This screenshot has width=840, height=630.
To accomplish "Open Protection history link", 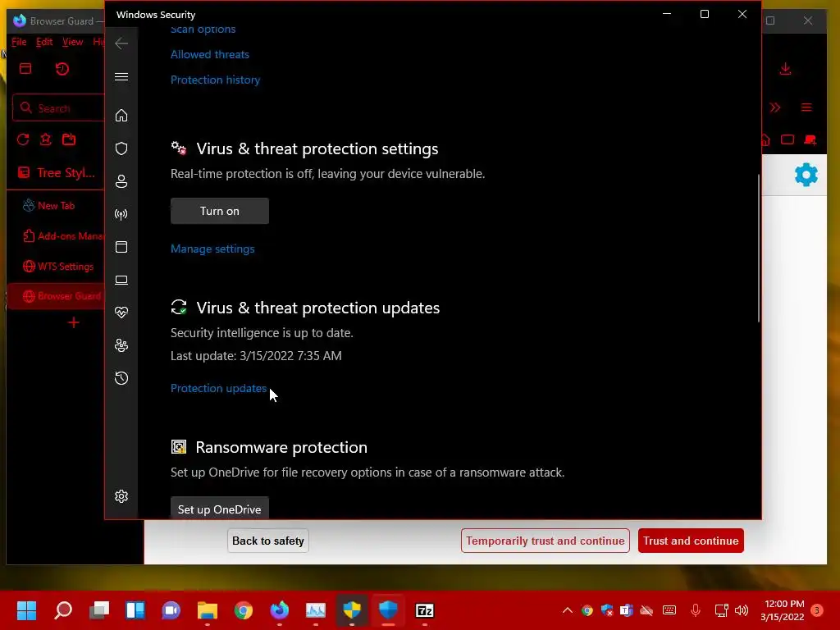I will pyautogui.click(x=216, y=80).
